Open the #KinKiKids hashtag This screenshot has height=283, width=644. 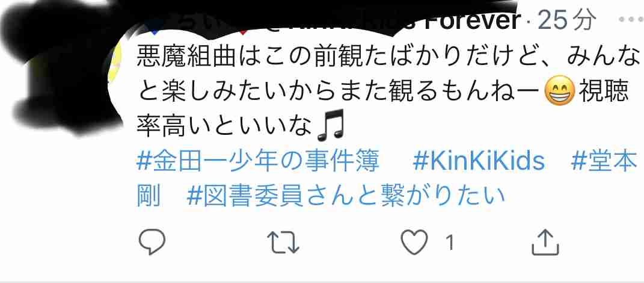point(479,161)
